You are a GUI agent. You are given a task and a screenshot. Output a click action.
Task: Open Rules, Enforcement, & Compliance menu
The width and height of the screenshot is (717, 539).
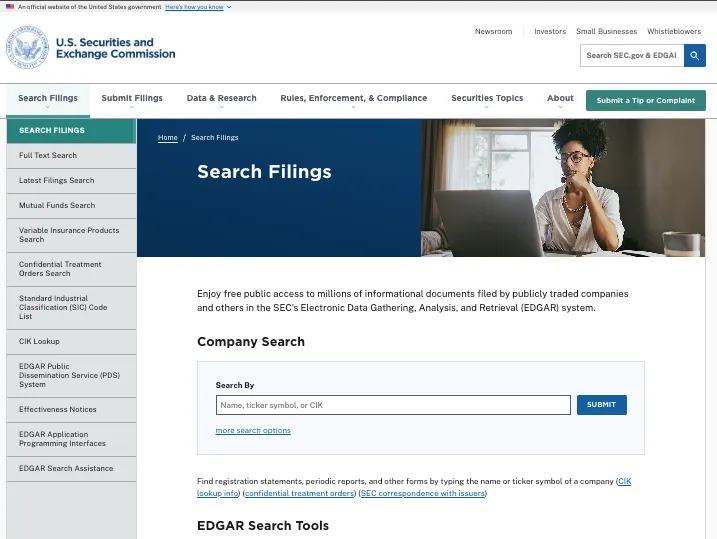(353, 101)
